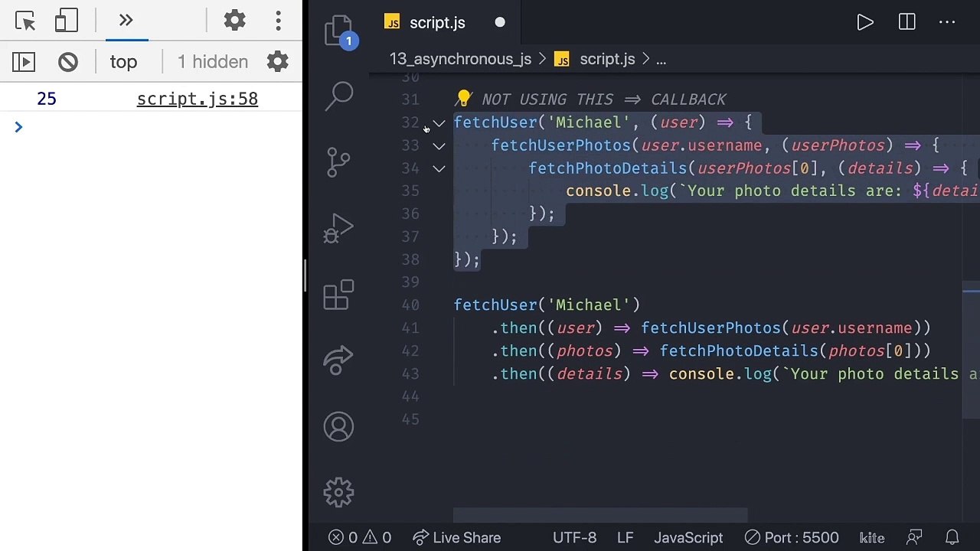Click the feedback icon in status bar

pos(913,538)
